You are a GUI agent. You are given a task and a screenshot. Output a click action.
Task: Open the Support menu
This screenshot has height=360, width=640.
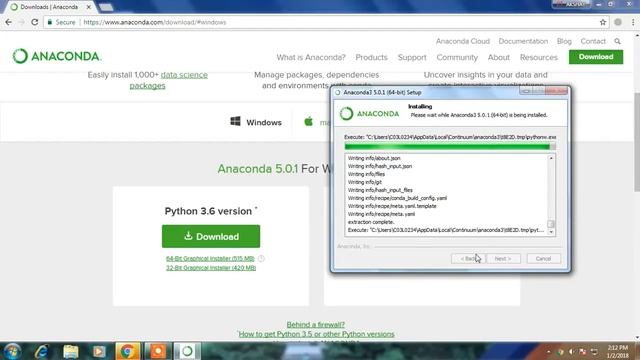click(412, 57)
